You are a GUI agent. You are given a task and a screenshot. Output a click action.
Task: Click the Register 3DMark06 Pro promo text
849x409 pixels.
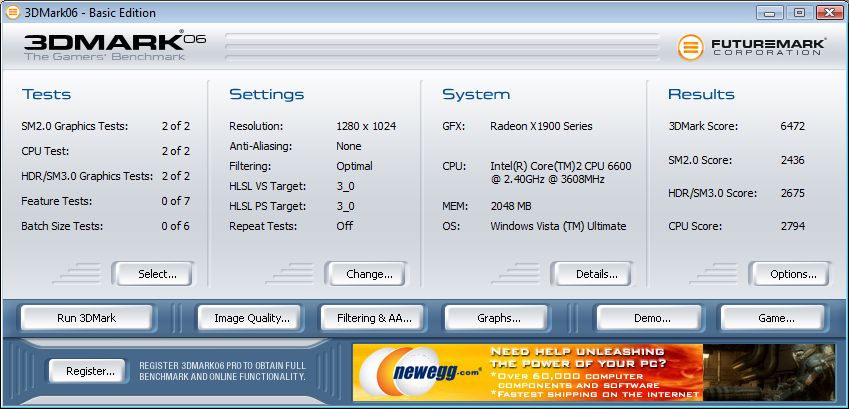click(x=222, y=371)
